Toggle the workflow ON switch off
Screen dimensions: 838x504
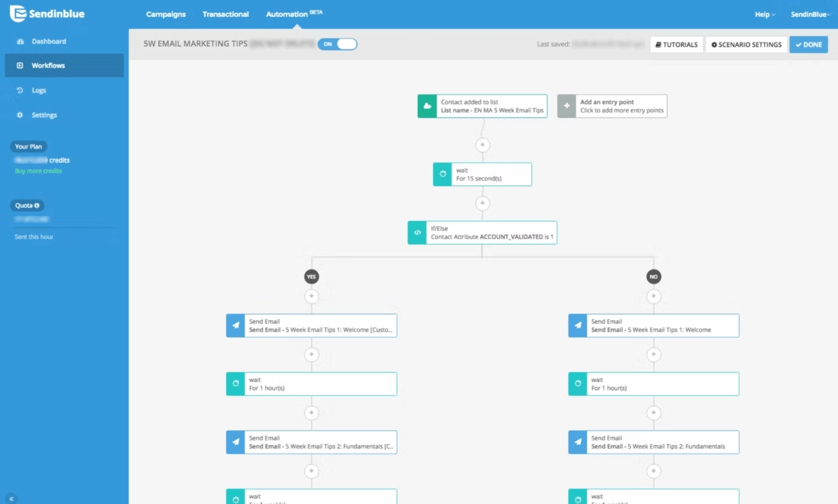point(338,44)
